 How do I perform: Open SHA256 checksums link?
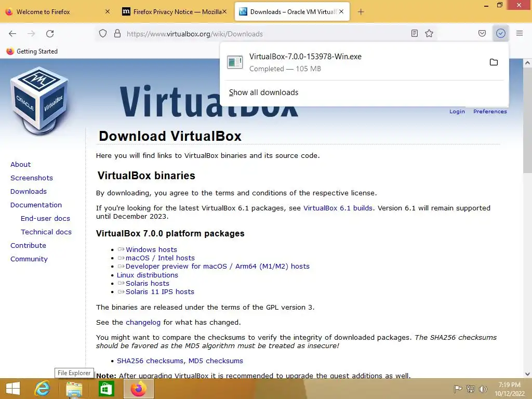pos(150,361)
